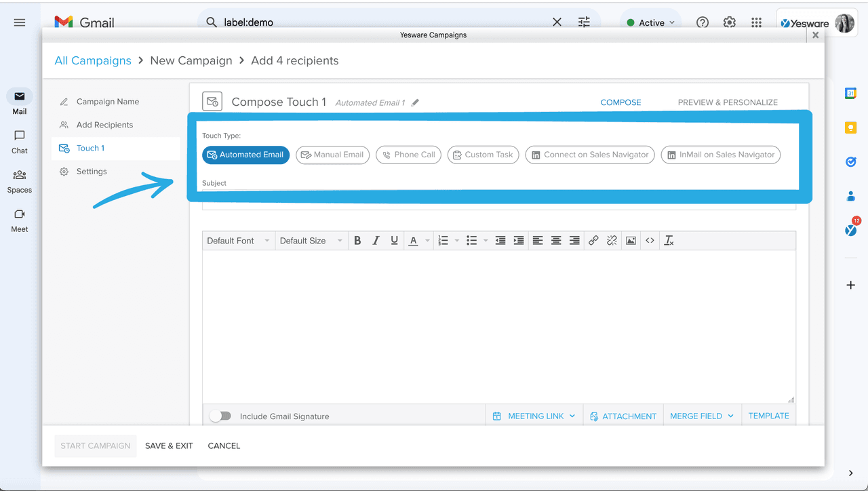Select Touch 1 in the sidebar
The width and height of the screenshot is (868, 491).
point(116,149)
